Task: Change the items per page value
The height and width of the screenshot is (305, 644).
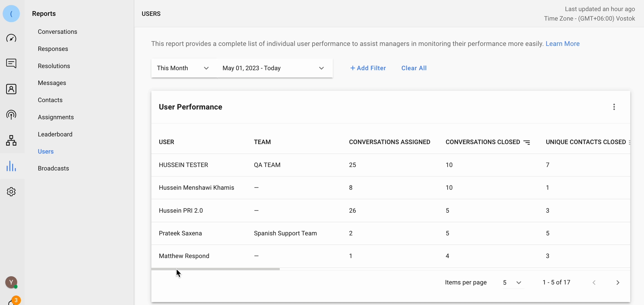Action: pos(512,282)
